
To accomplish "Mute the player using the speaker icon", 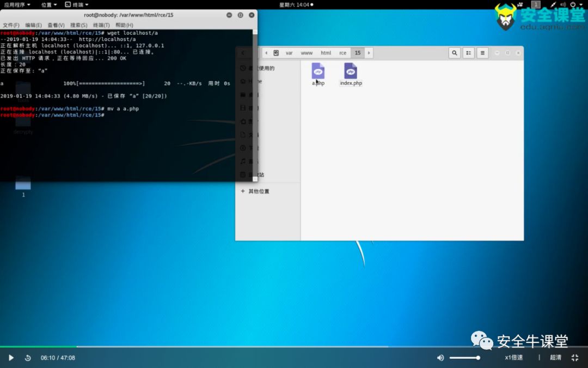I will tap(440, 358).
